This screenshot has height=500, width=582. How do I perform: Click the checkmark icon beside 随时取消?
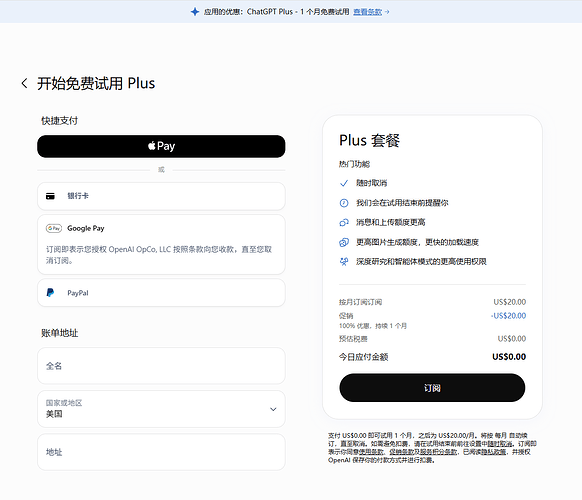[x=344, y=183]
